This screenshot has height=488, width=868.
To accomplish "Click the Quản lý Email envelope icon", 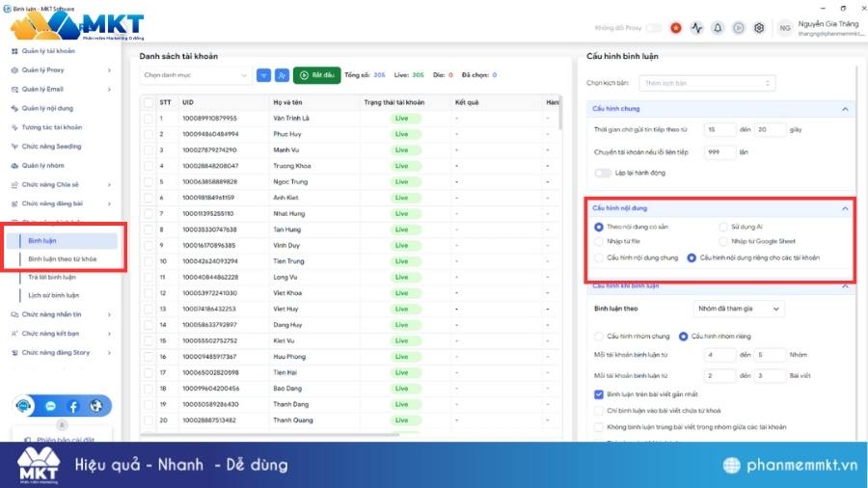I will click(x=14, y=89).
